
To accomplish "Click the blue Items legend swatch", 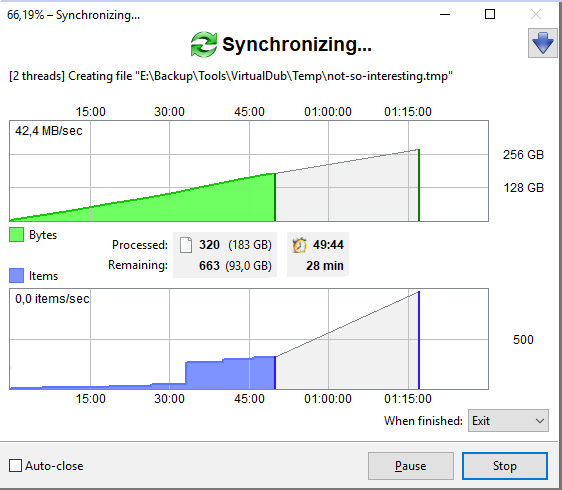I will pos(16,276).
